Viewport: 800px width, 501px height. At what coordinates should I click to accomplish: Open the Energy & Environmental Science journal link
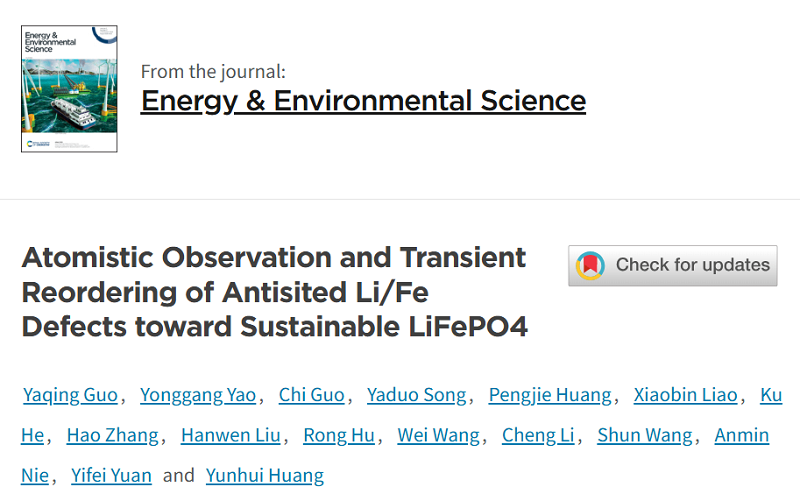pos(363,101)
